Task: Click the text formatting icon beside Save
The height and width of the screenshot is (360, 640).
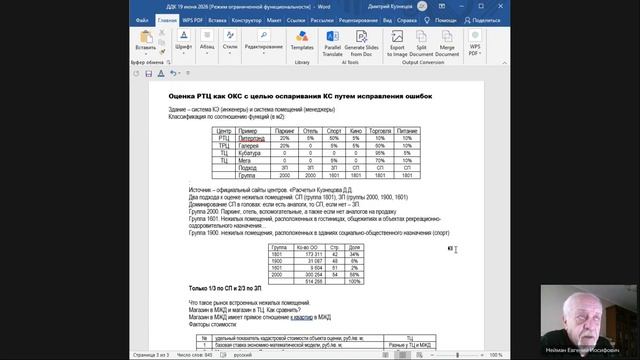Action: [161, 73]
